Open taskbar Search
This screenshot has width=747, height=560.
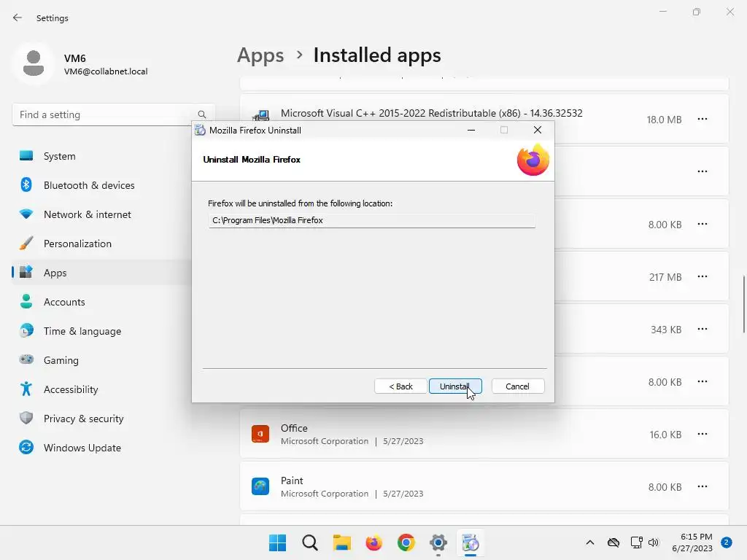click(309, 542)
